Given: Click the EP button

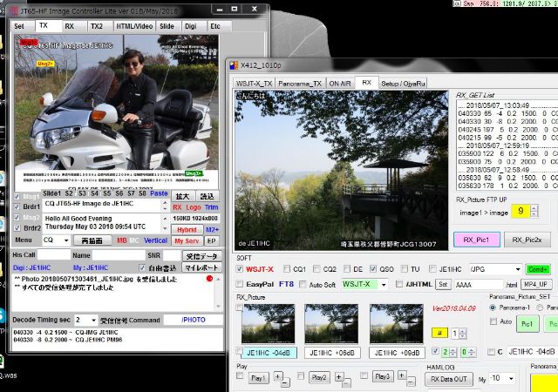Looking at the screenshot, I should click(x=210, y=240).
